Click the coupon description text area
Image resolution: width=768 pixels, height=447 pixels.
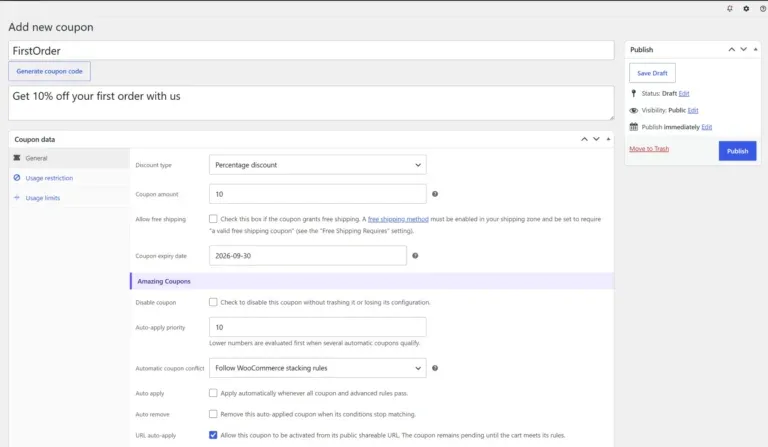(x=311, y=103)
